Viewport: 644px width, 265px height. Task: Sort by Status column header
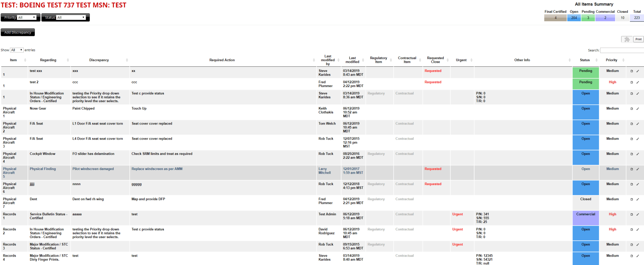[x=586, y=60]
